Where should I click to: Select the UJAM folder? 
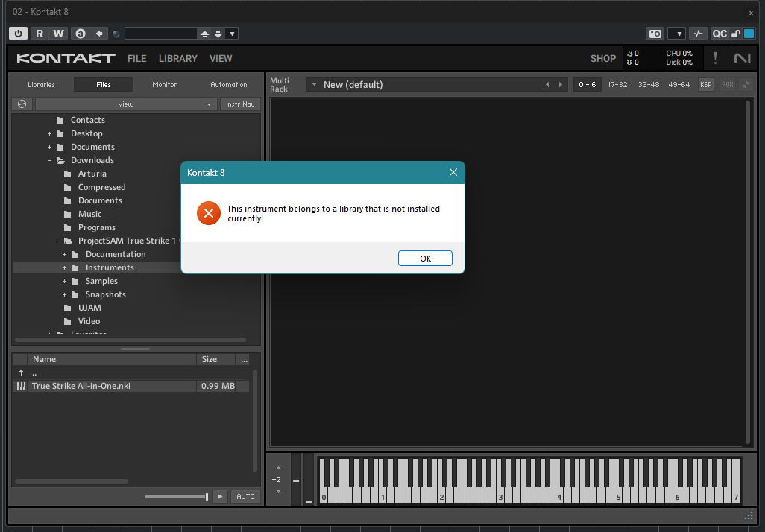click(89, 308)
